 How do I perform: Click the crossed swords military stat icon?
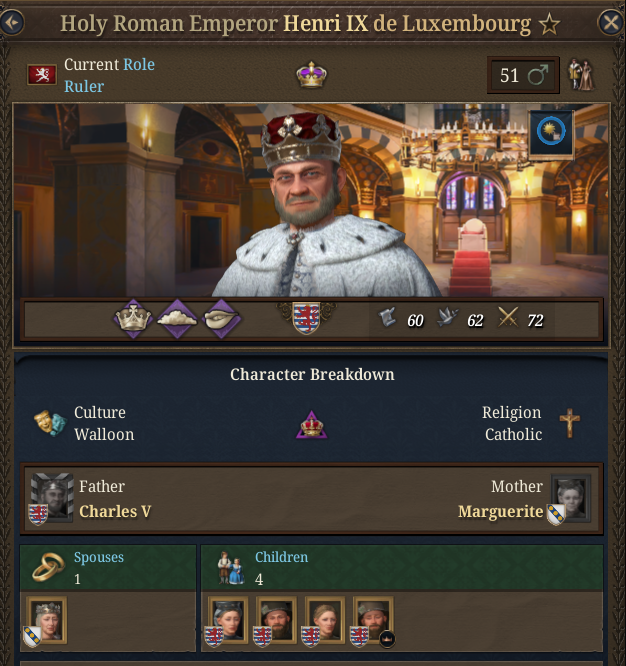508,319
